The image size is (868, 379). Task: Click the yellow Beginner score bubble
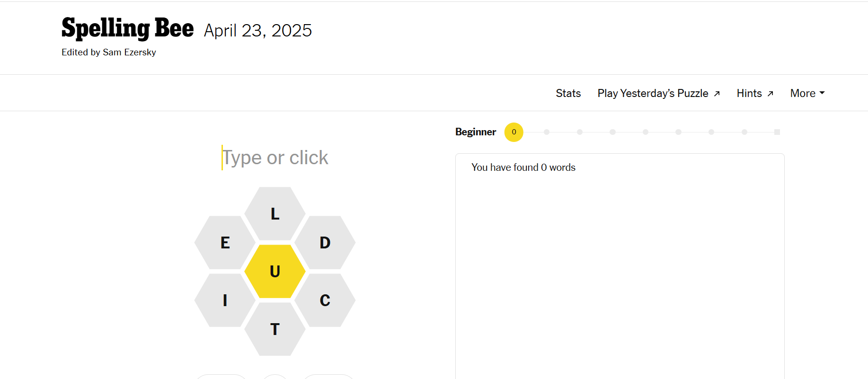(514, 132)
